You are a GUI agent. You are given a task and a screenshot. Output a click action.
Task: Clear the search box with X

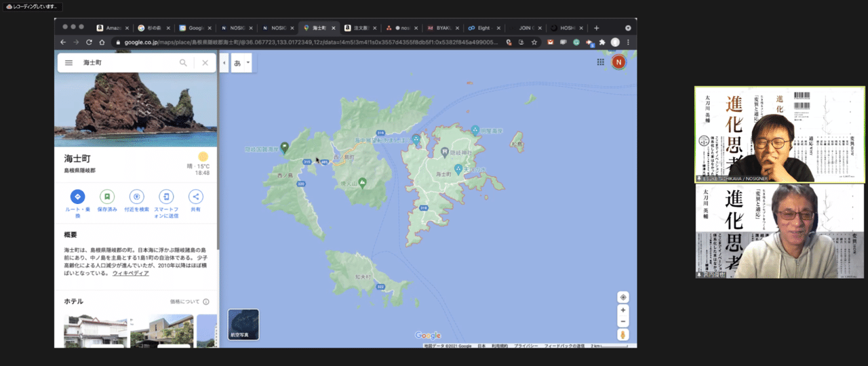205,62
